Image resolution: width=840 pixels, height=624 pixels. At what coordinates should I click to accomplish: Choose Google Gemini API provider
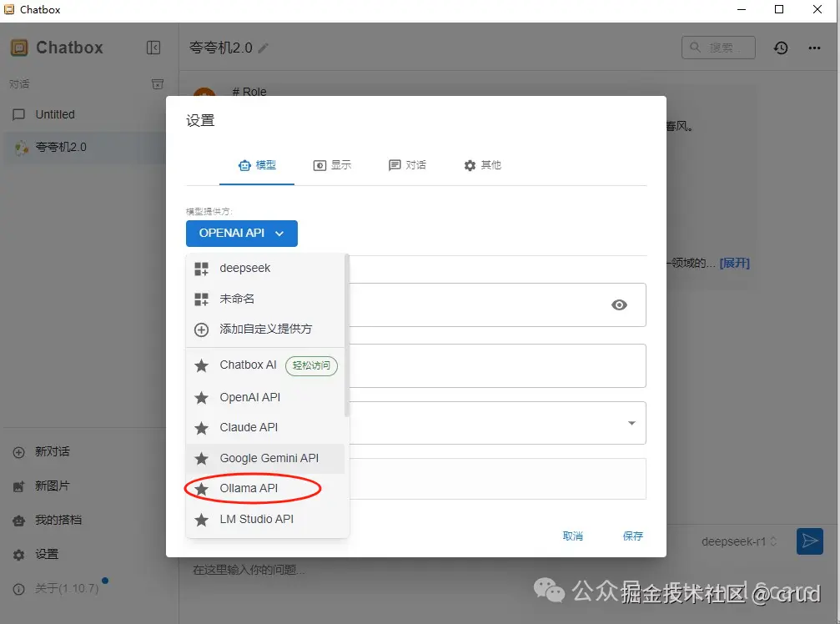click(265, 459)
